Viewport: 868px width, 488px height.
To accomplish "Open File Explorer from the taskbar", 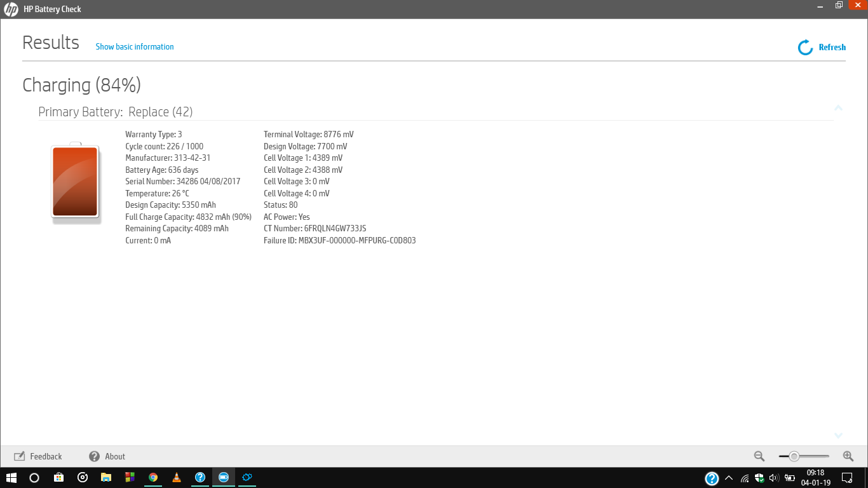I will [105, 477].
